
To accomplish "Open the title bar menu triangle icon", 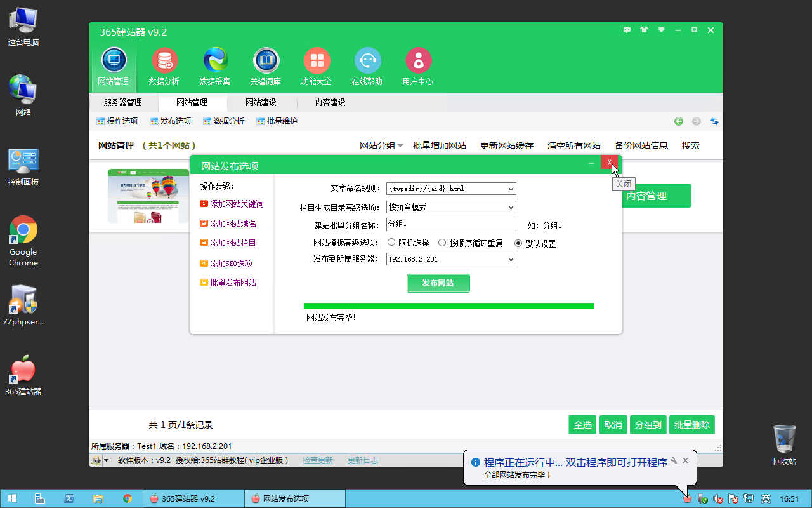I will (661, 30).
